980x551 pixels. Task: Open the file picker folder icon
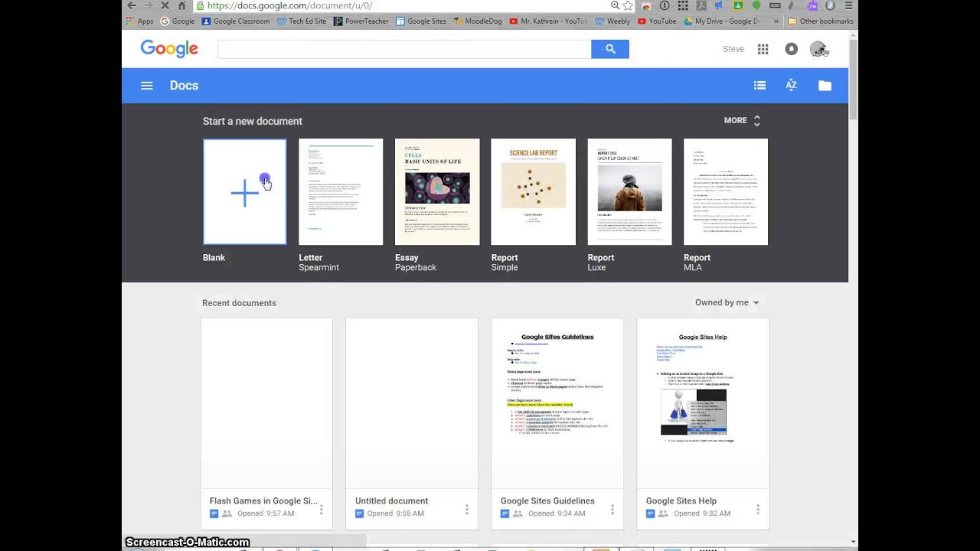(x=825, y=86)
